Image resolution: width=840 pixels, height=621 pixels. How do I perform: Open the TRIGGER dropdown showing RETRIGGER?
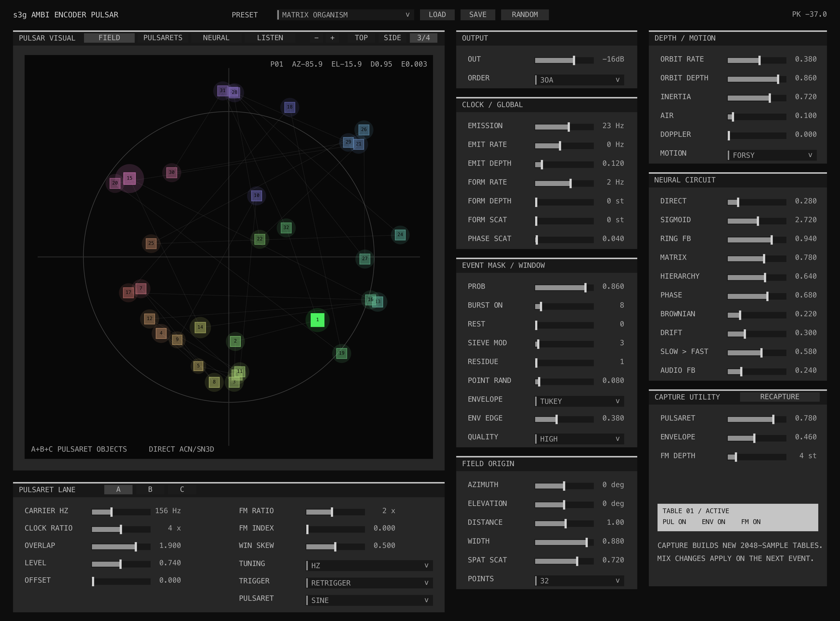pyautogui.click(x=370, y=583)
